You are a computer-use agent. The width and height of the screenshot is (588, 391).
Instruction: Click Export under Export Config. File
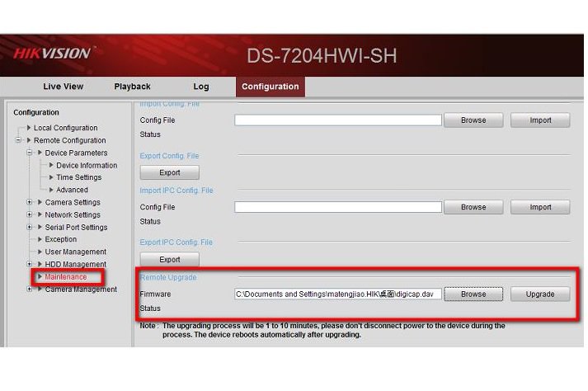tap(170, 172)
